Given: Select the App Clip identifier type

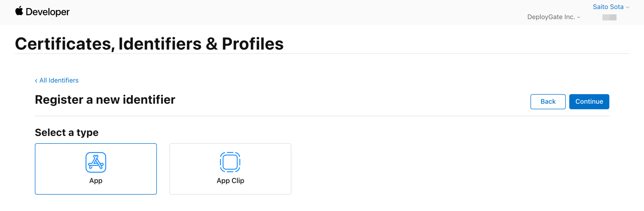Looking at the screenshot, I should click(x=230, y=169).
